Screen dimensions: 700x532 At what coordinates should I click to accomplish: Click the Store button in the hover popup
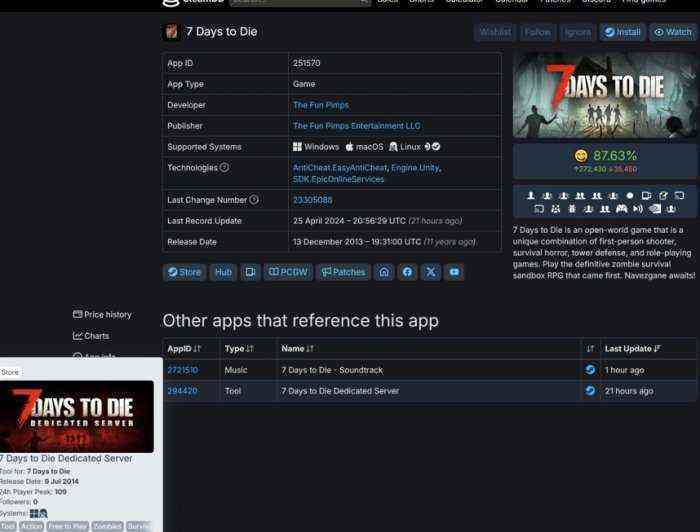coord(10,372)
